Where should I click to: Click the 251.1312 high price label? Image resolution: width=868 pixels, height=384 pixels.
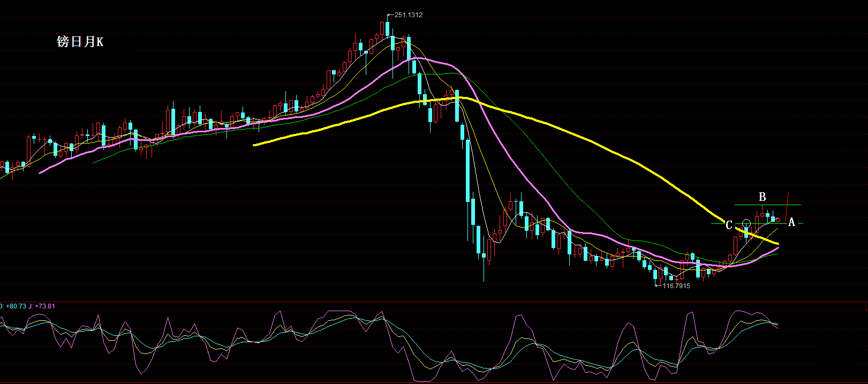pos(409,15)
